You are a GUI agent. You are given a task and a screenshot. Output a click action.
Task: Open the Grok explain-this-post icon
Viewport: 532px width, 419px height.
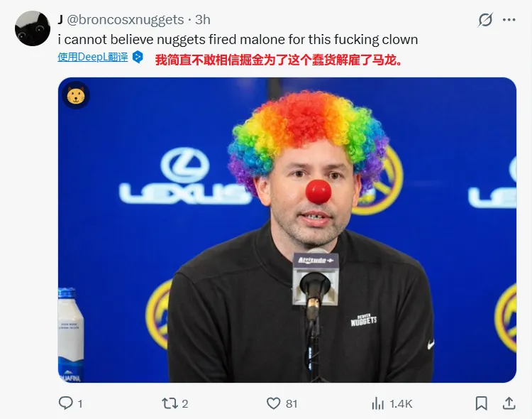click(485, 20)
